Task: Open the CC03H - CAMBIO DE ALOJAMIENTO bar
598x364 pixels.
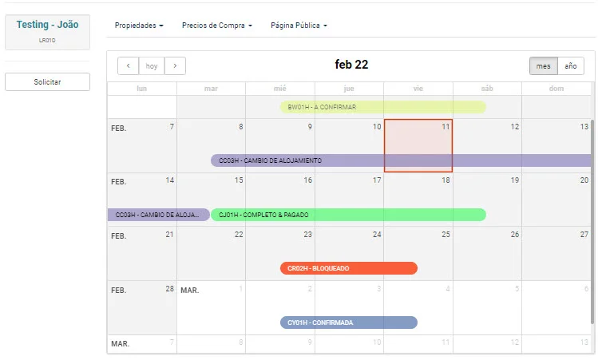Action: tap(401, 160)
